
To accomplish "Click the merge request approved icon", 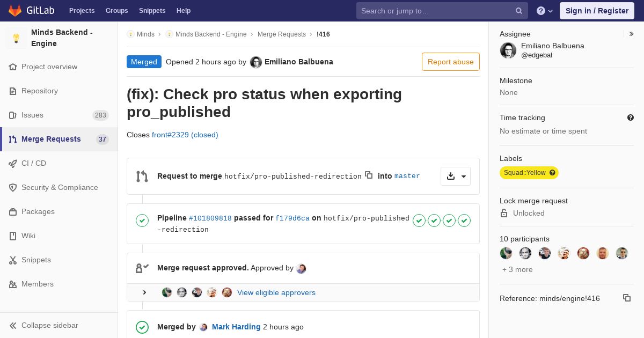I will pos(142,268).
